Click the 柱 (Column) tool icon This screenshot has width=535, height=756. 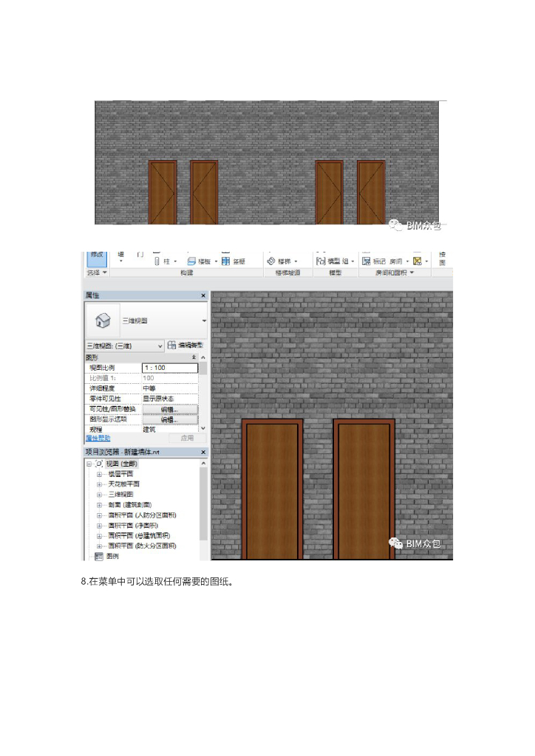coord(157,261)
